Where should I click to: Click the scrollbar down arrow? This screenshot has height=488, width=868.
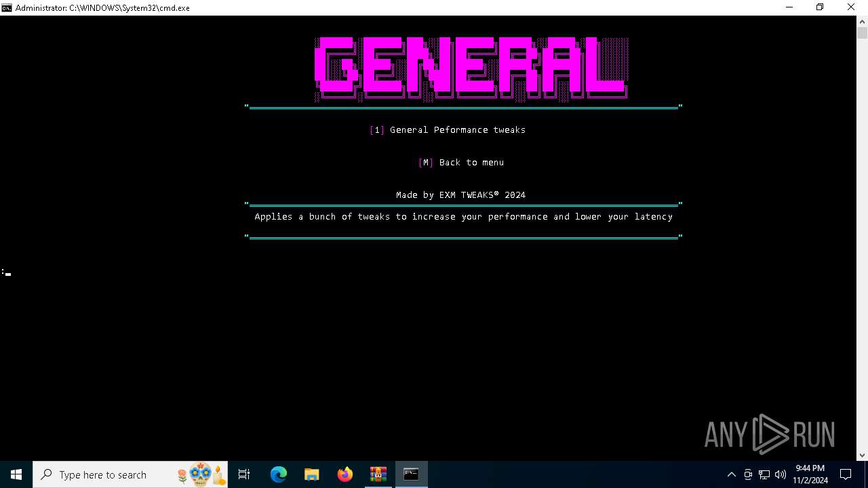(x=862, y=455)
